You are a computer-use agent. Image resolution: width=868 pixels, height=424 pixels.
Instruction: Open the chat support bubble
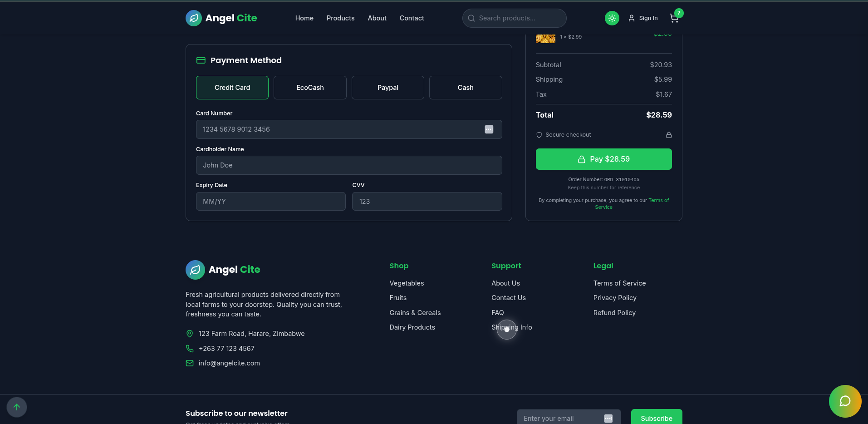[844, 401]
